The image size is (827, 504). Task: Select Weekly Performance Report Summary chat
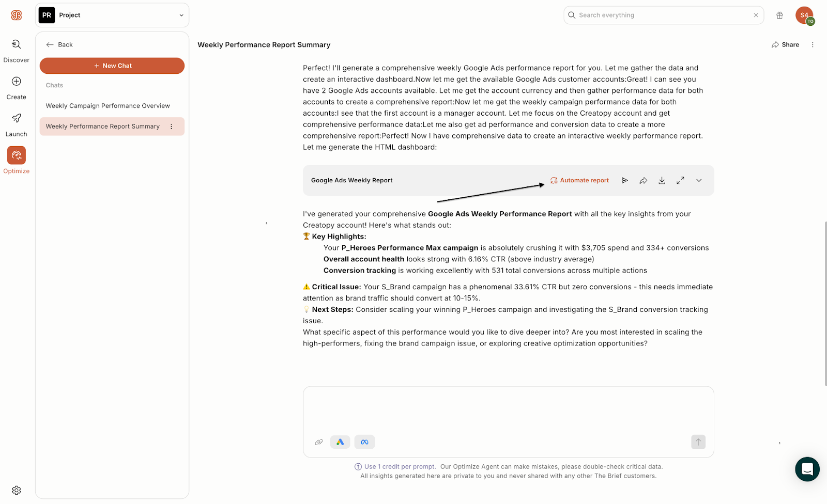pos(103,127)
